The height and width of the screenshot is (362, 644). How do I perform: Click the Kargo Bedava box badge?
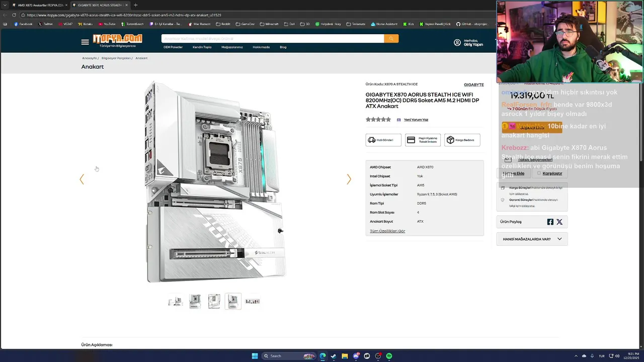(x=462, y=140)
